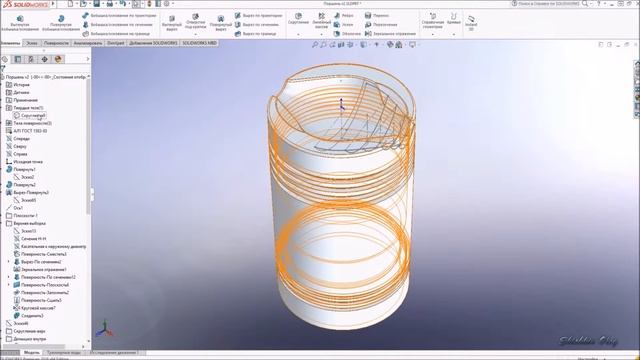
Task: Select the Твердые тела(1) folder
Action: (24, 108)
